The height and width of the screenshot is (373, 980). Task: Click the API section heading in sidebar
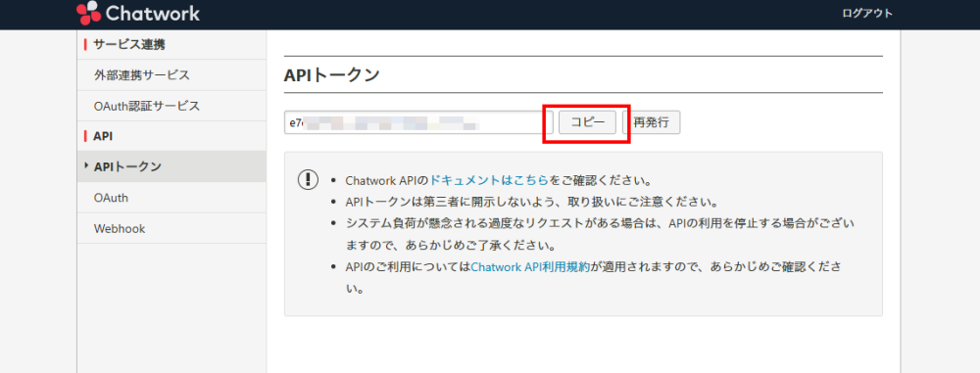pyautogui.click(x=103, y=135)
